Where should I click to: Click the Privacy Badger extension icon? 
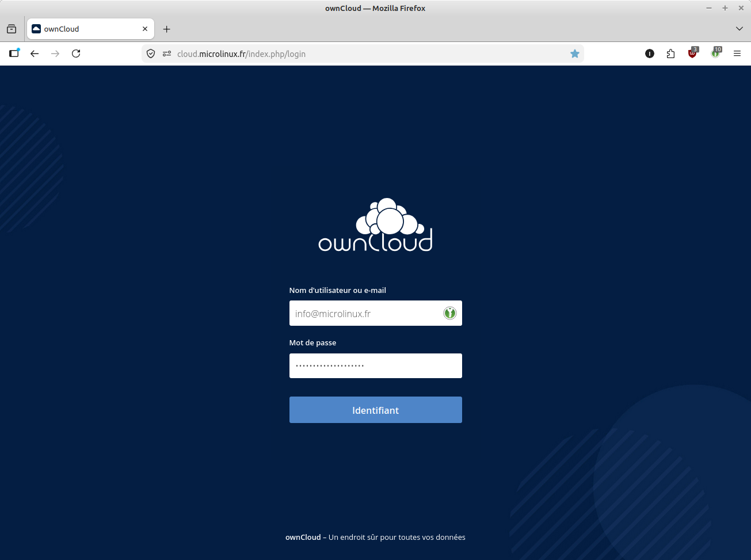click(x=715, y=54)
